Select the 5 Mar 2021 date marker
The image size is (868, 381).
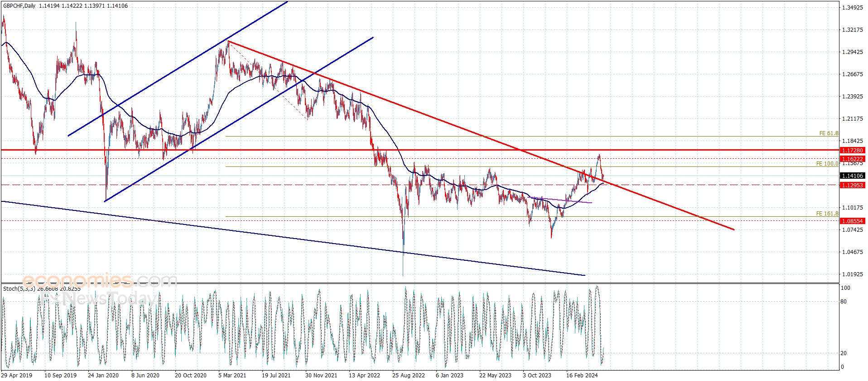[x=232, y=375]
